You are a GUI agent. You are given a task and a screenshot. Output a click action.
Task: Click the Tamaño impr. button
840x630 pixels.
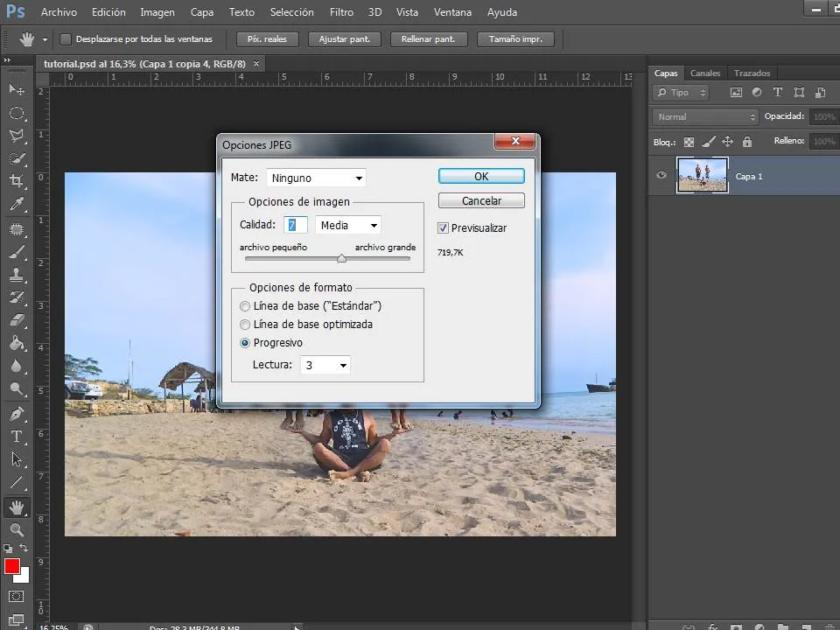(515, 39)
